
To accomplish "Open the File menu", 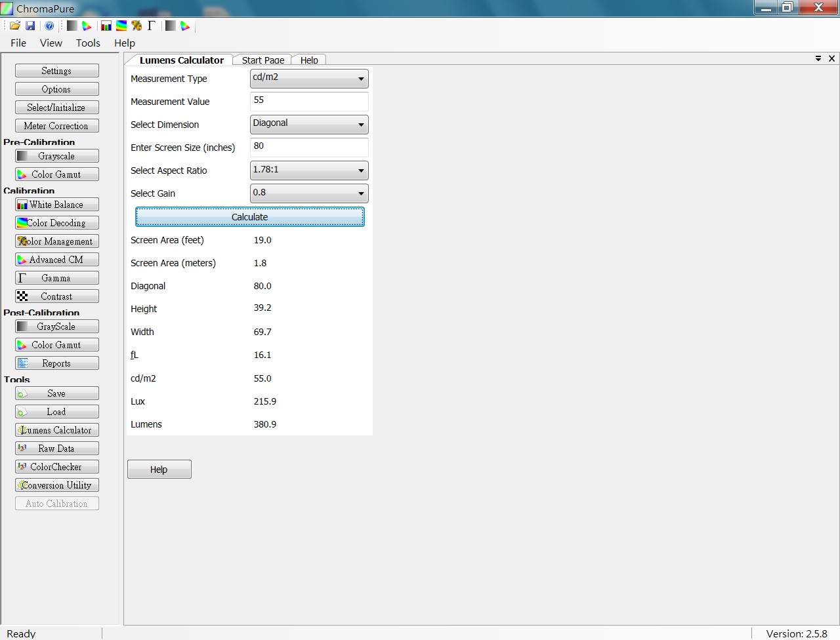I will [x=18, y=43].
